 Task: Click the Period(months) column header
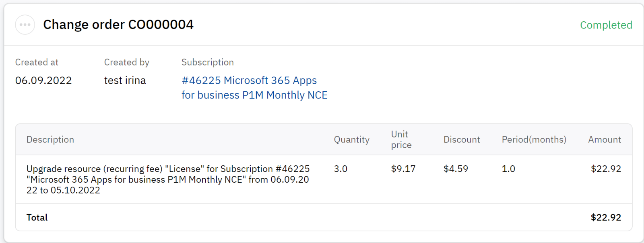(534, 140)
